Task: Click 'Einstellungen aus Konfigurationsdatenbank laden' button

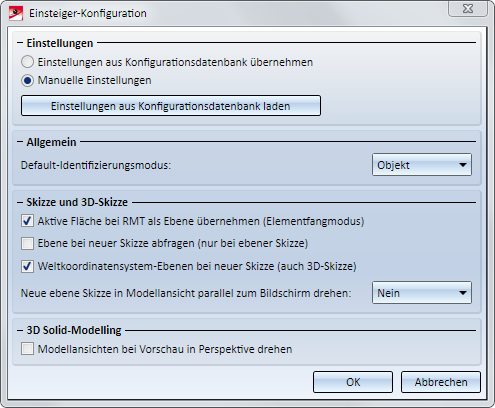Action: tap(171, 106)
